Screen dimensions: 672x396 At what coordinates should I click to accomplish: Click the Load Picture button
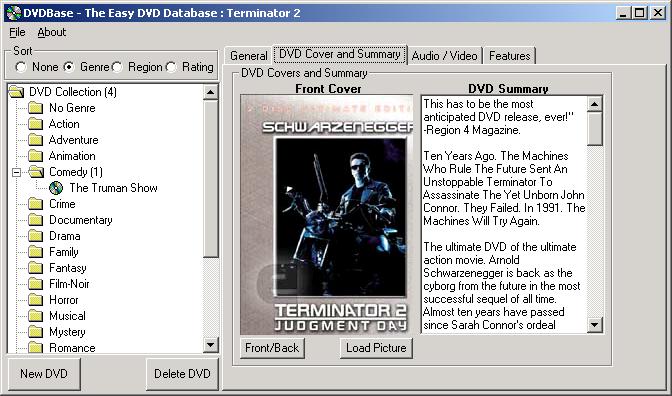[376, 348]
